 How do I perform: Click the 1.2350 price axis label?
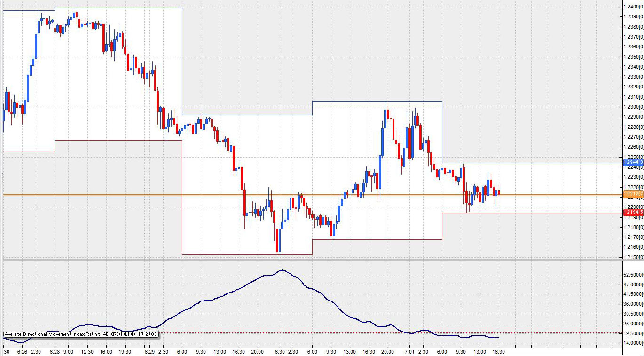pos(634,57)
